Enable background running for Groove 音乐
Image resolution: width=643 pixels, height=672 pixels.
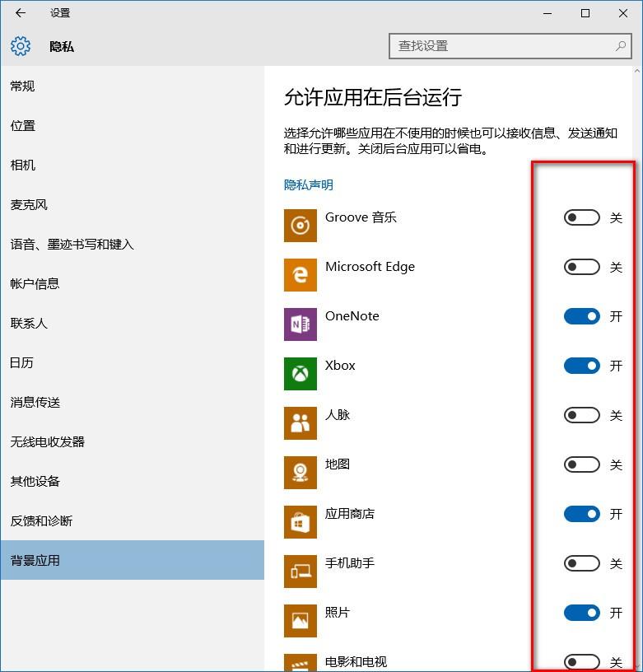(x=581, y=218)
